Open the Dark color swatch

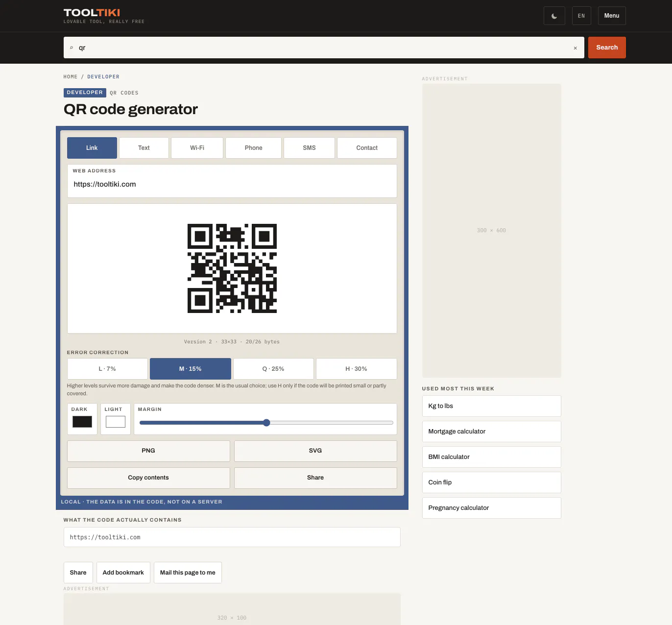click(x=82, y=422)
